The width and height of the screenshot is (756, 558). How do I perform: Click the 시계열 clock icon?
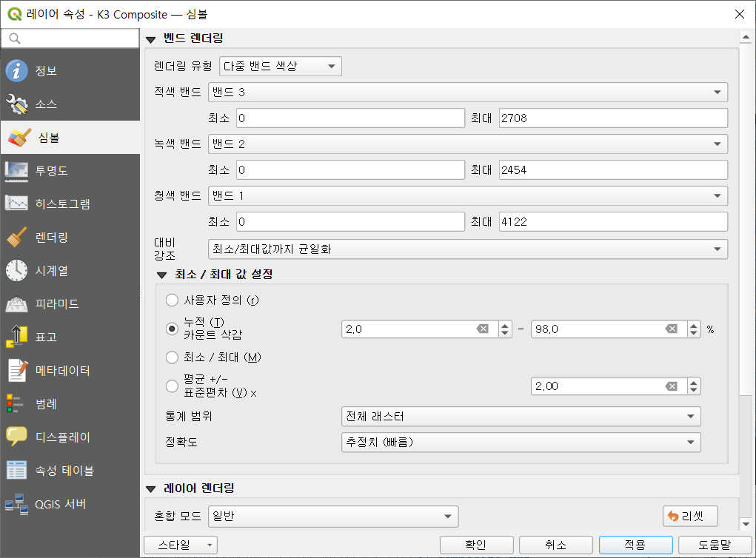pos(17,270)
